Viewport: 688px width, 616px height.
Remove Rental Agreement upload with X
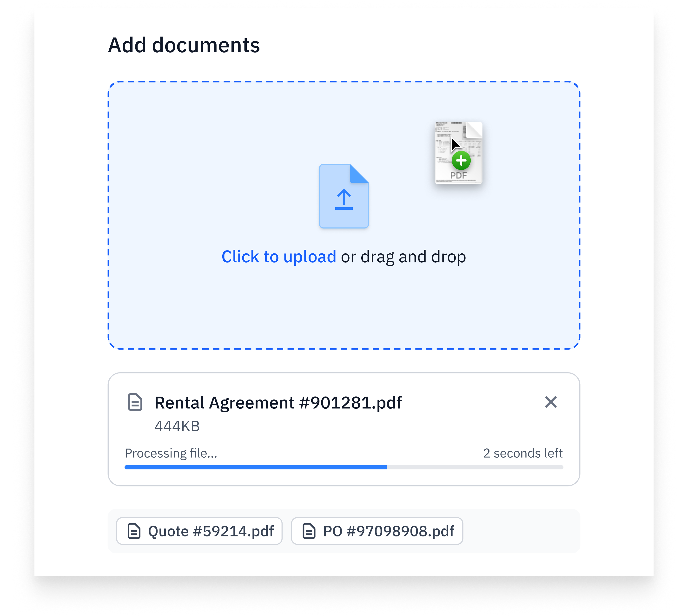tap(550, 402)
